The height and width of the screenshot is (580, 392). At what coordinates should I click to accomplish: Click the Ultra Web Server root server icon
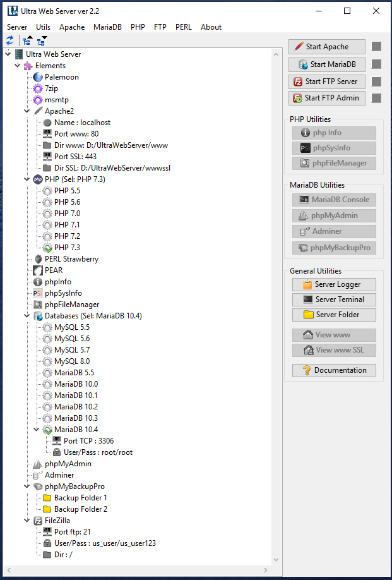pos(19,54)
